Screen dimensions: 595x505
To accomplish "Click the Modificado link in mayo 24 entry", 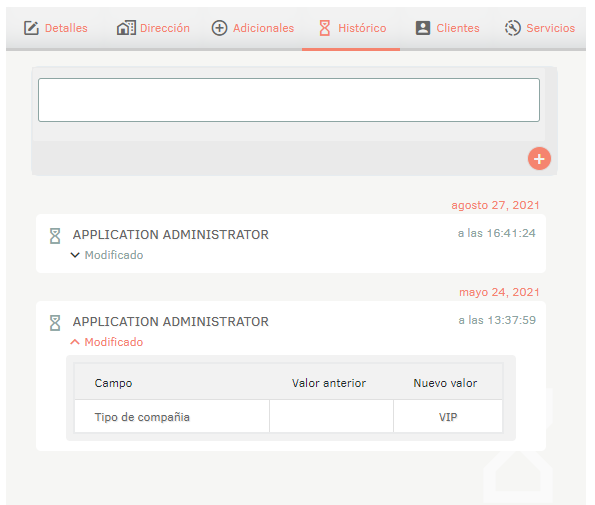I will tap(114, 342).
